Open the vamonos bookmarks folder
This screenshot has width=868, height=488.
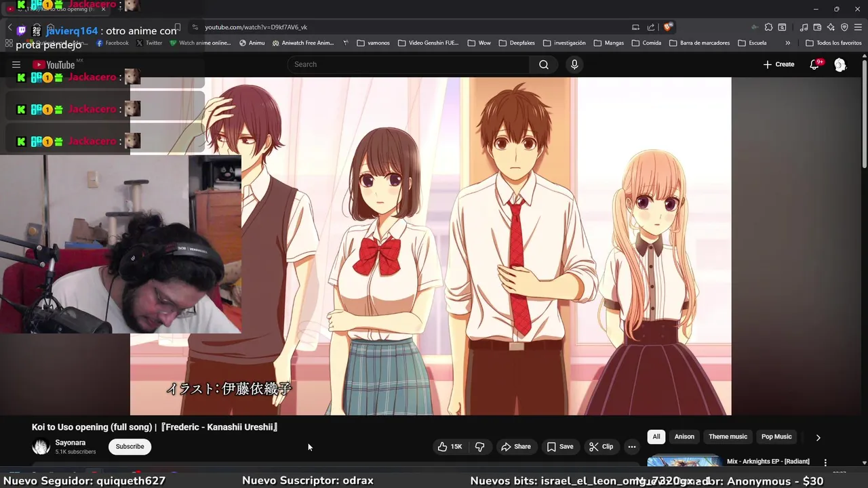[x=373, y=43]
